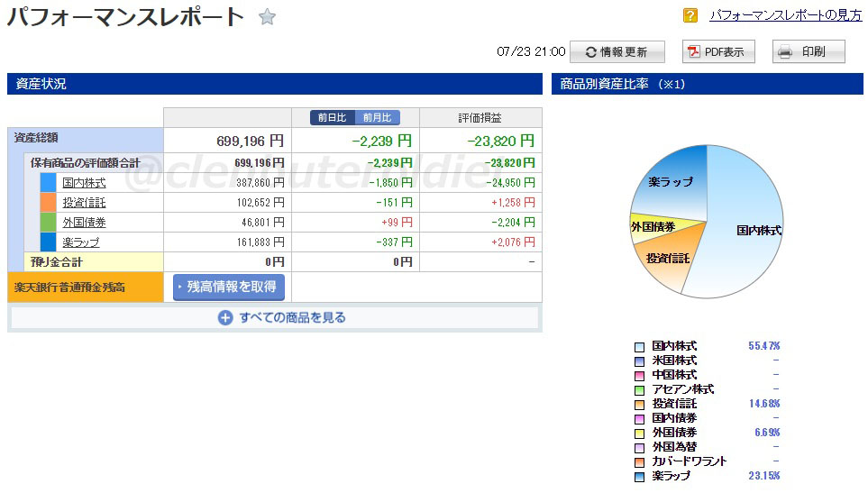868x493 pixels.
Task: Click the 23.15% value in the legend
Action: point(764,475)
